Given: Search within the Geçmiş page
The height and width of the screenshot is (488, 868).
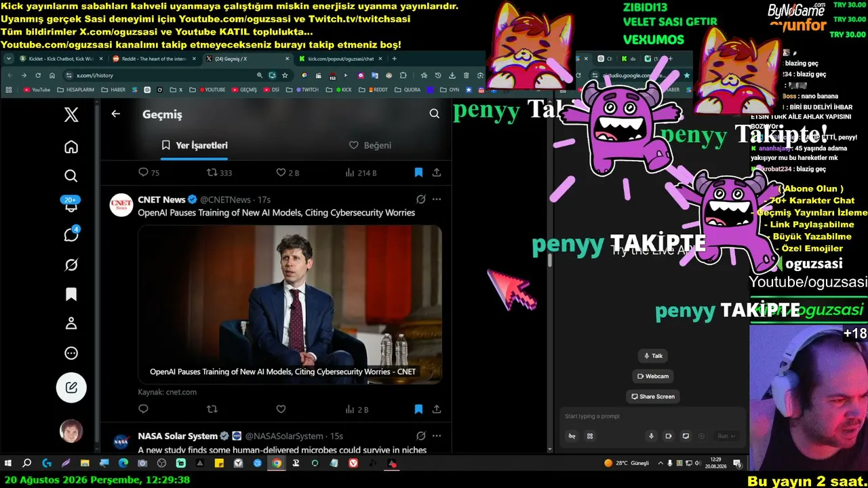Looking at the screenshot, I should pyautogui.click(x=435, y=114).
